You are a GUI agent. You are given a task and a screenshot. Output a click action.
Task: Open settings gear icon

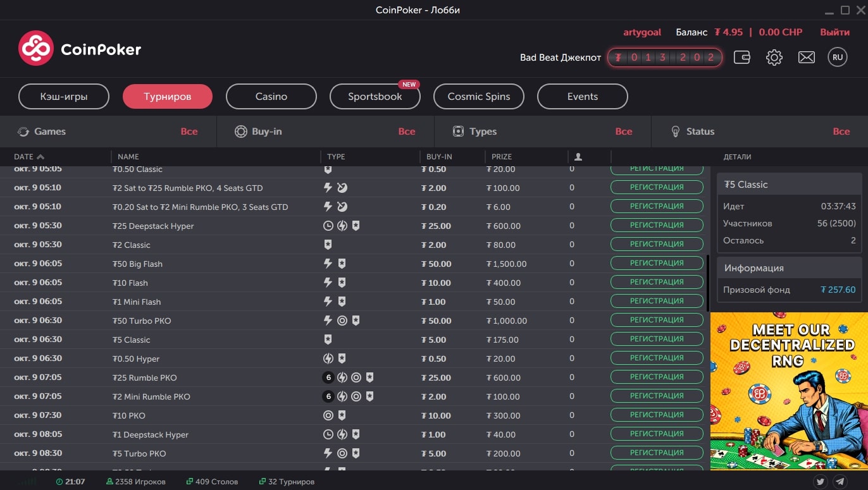[x=774, y=58]
